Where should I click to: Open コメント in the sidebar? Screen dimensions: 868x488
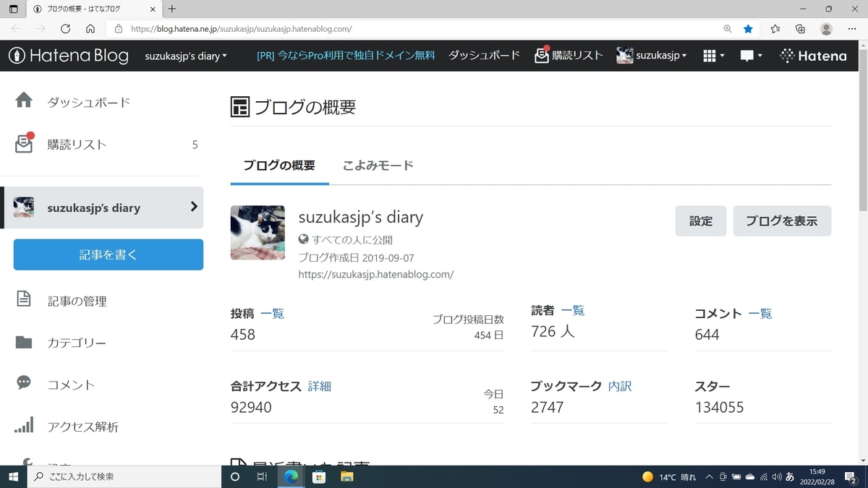point(71,385)
